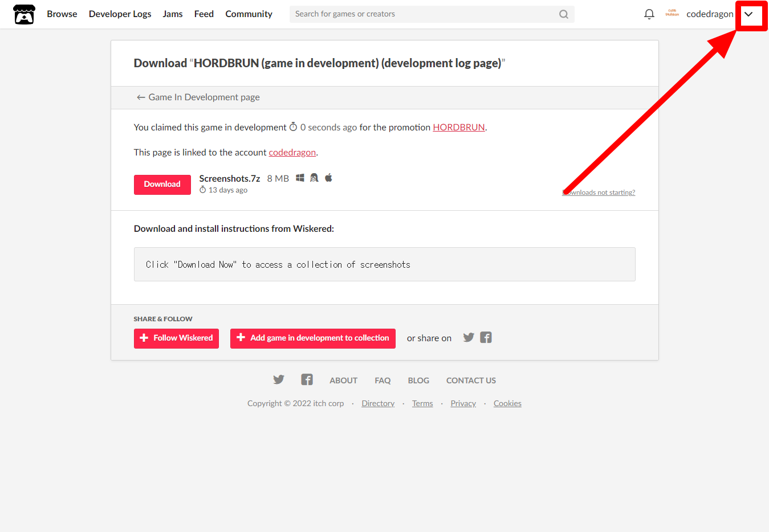Open the Cookies footer link

pos(507,403)
